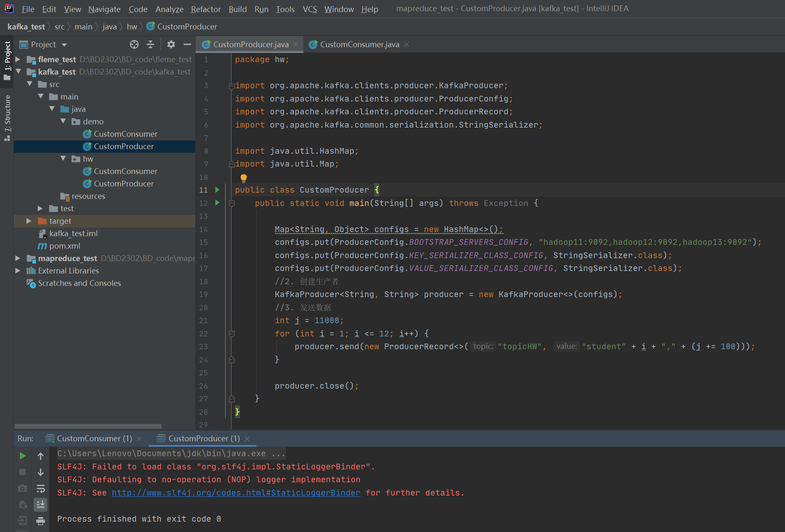Close the CustomProducer.java editor tab
Viewport: 785px width, 532px height.
click(296, 44)
